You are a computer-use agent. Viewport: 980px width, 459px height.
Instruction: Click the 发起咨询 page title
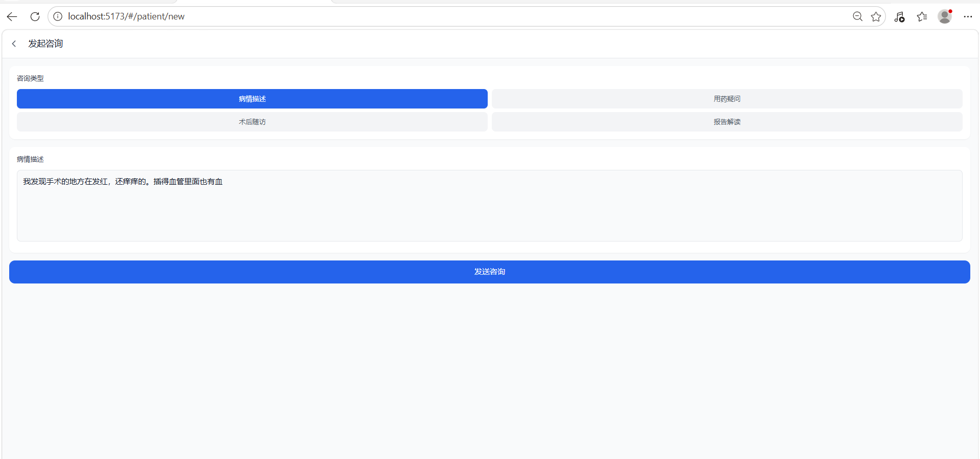[45, 43]
